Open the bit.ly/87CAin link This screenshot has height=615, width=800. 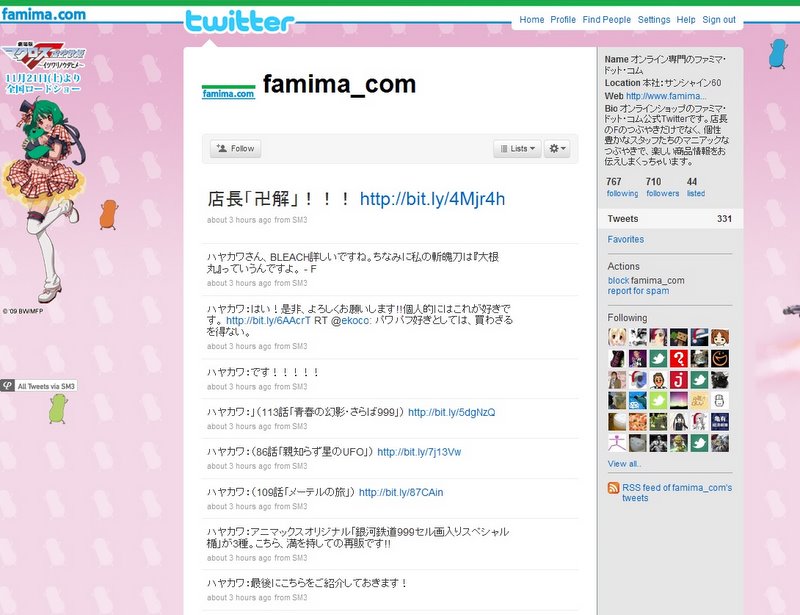coord(401,493)
